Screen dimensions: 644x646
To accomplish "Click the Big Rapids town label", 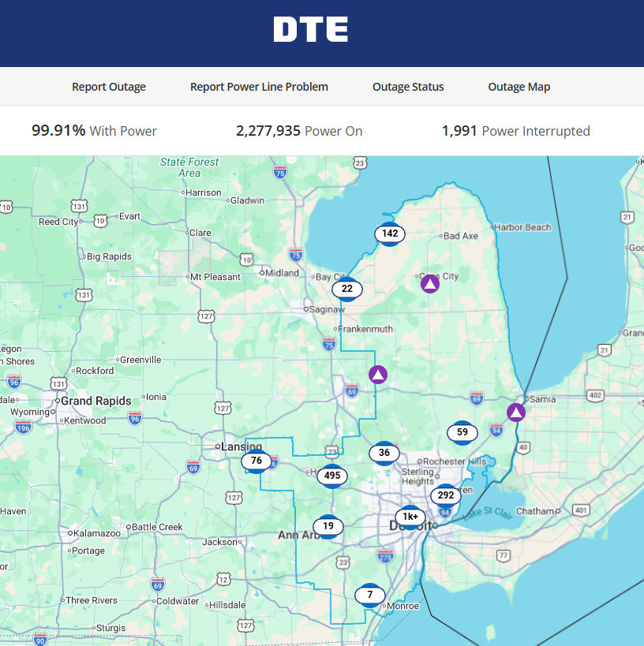I will [109, 256].
